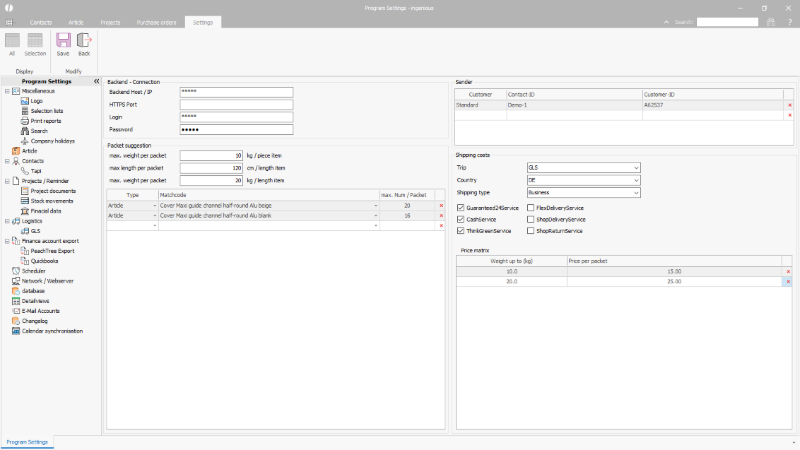Open PeachTree Export settings
This screenshot has height=450, width=800.
coord(52,251)
